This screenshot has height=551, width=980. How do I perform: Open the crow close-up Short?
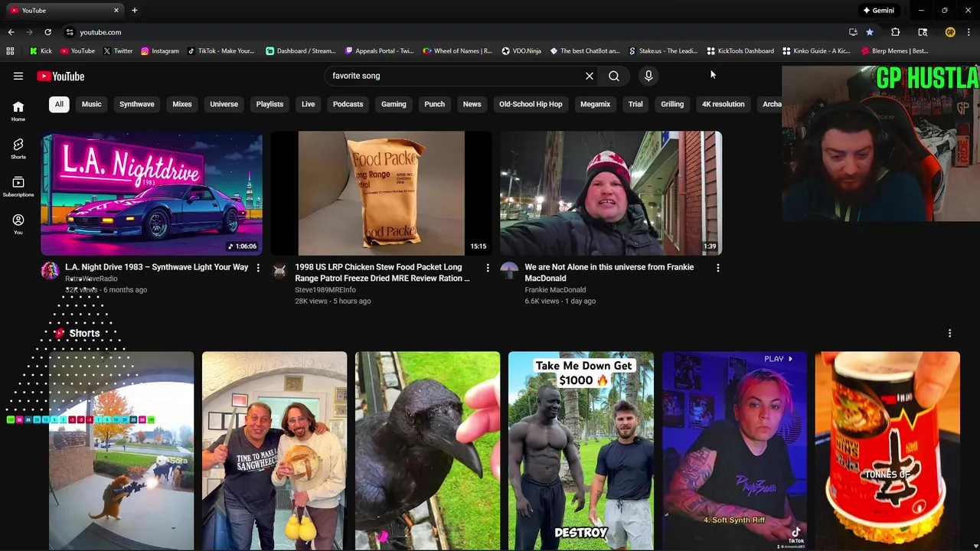coord(427,451)
